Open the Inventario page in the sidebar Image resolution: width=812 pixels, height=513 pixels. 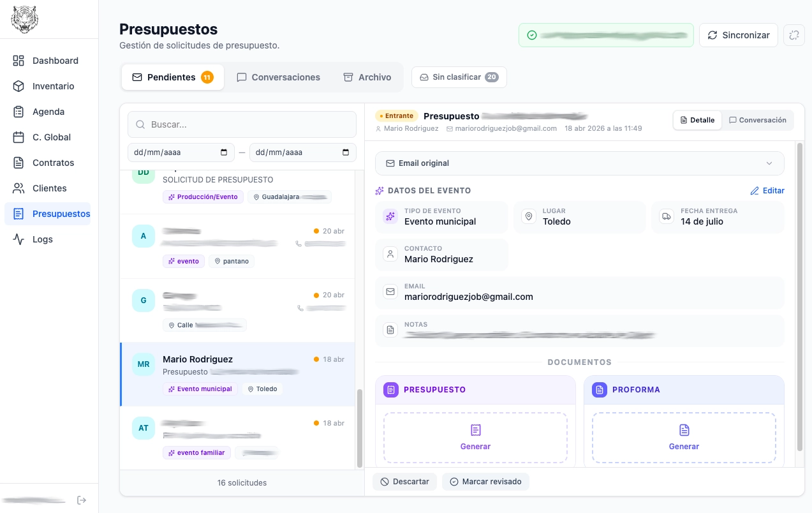[53, 86]
